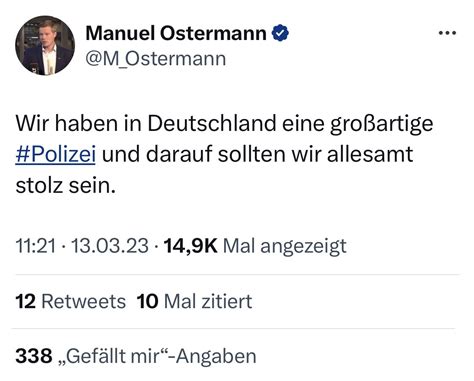474x381 pixels.
Task: Click the Retweets label
Action: (x=84, y=301)
